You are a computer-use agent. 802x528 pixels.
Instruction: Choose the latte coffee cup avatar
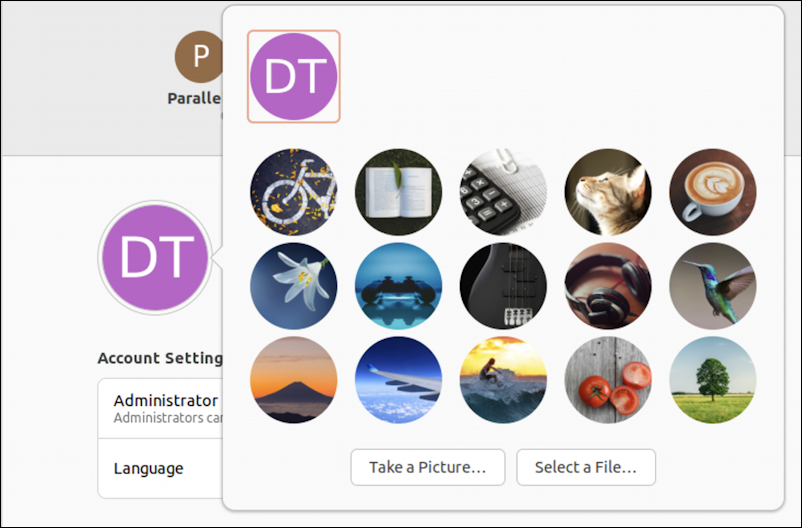[x=713, y=192]
